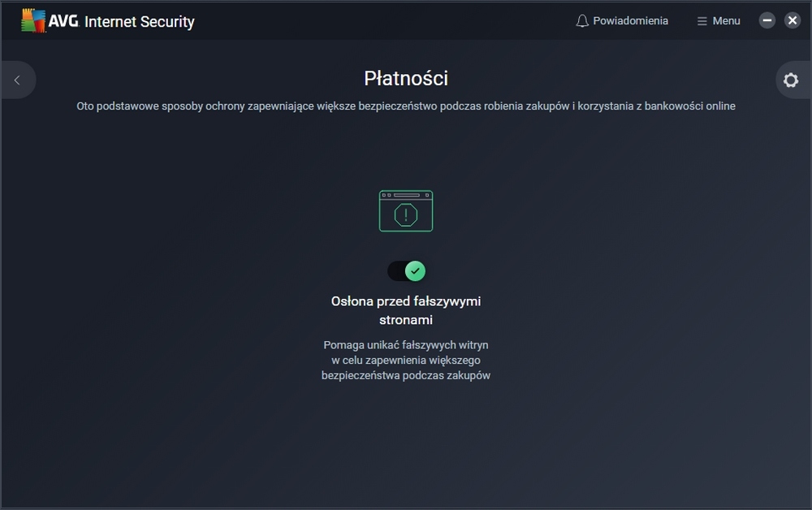The image size is (812, 510).
Task: Click the Oto podstawowe sposoby ochrony subtitle
Action: [x=406, y=106]
